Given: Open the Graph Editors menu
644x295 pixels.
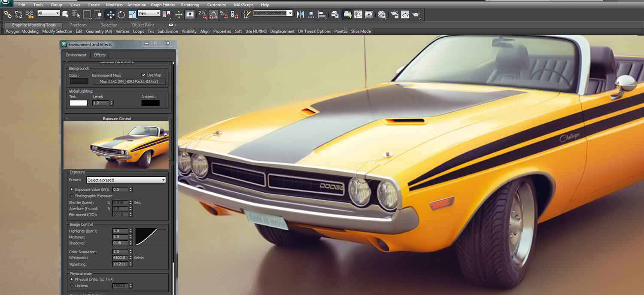Looking at the screenshot, I should tap(163, 5).
